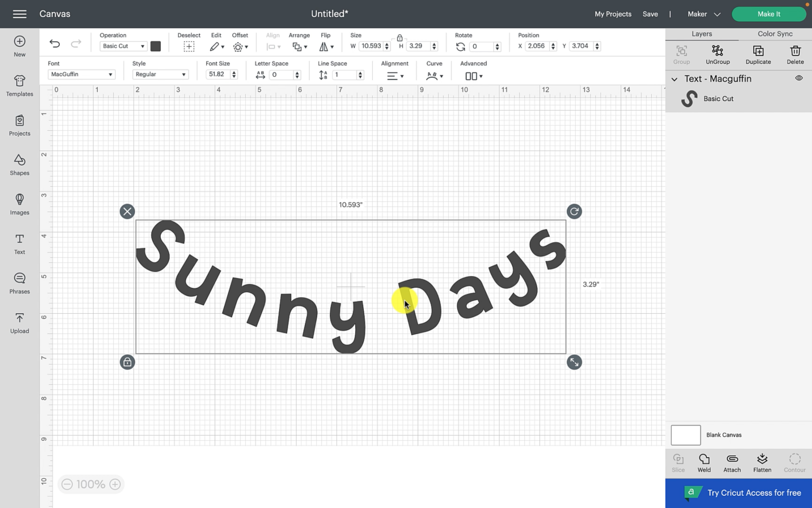
Task: Open the Flip dropdown
Action: 326,47
